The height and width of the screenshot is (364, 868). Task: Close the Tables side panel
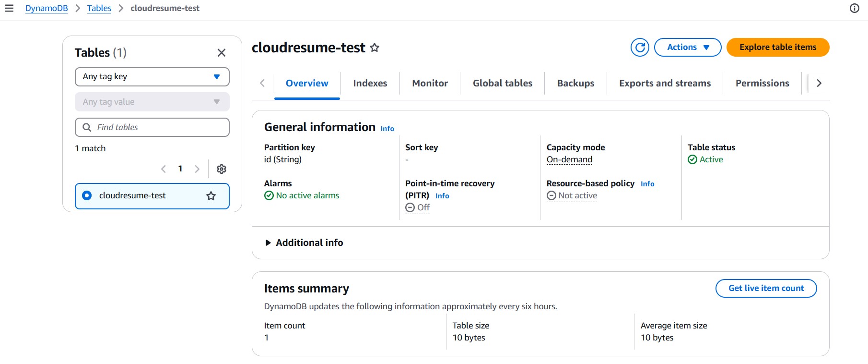pyautogui.click(x=222, y=53)
